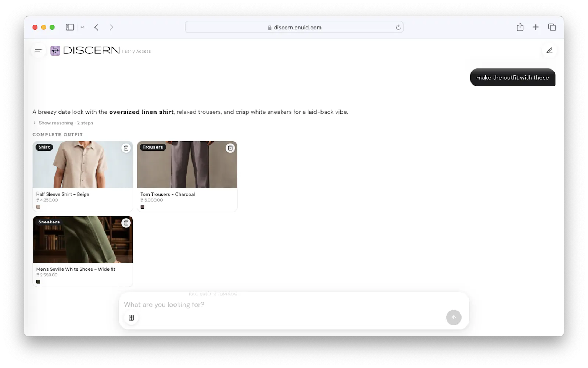Viewport: 588px width, 368px height.
Task: Open the hamburger menu beside Discern logo
Action: 38,51
